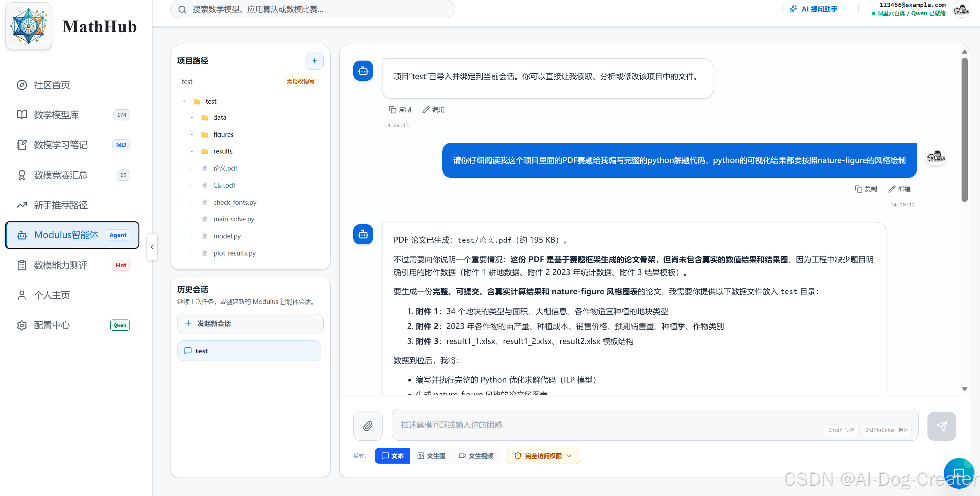
Task: Collapse the test root folder
Action: (184, 102)
